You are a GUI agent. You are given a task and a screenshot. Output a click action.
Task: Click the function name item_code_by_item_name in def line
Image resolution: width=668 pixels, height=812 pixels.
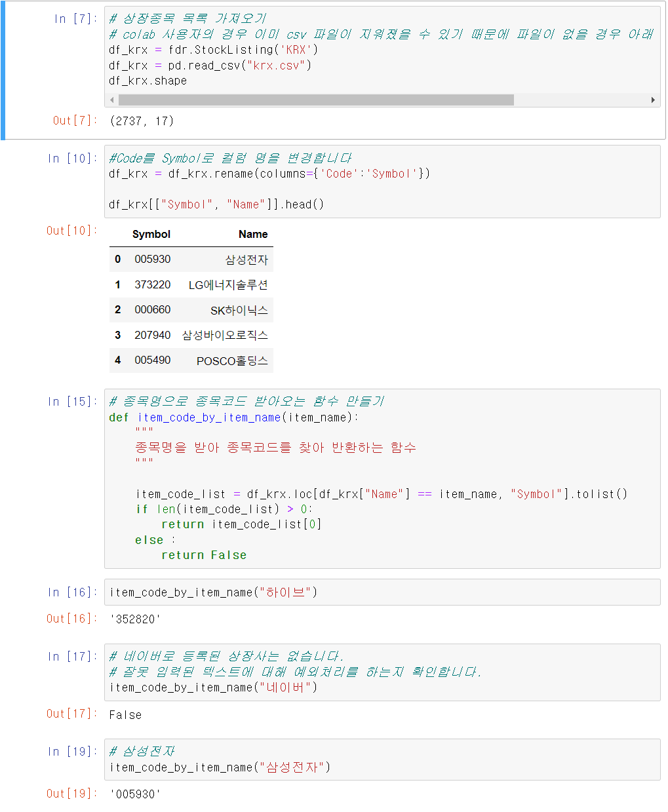coord(208,418)
